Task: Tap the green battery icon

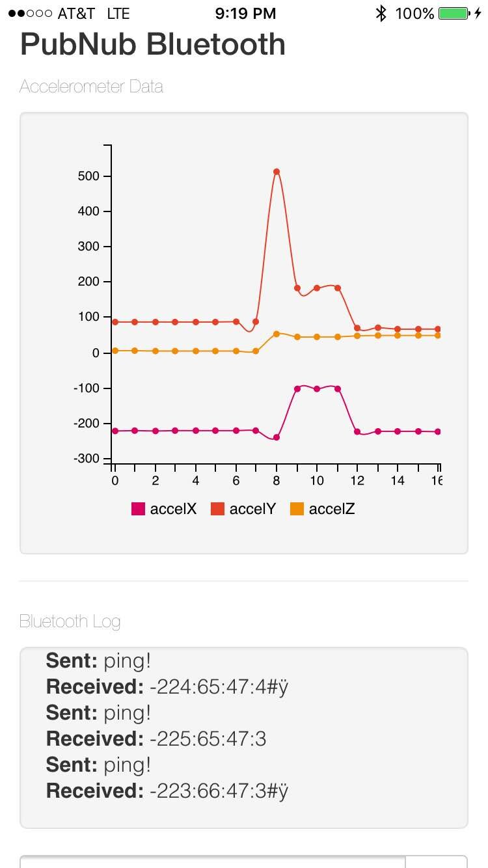Action: point(455,13)
